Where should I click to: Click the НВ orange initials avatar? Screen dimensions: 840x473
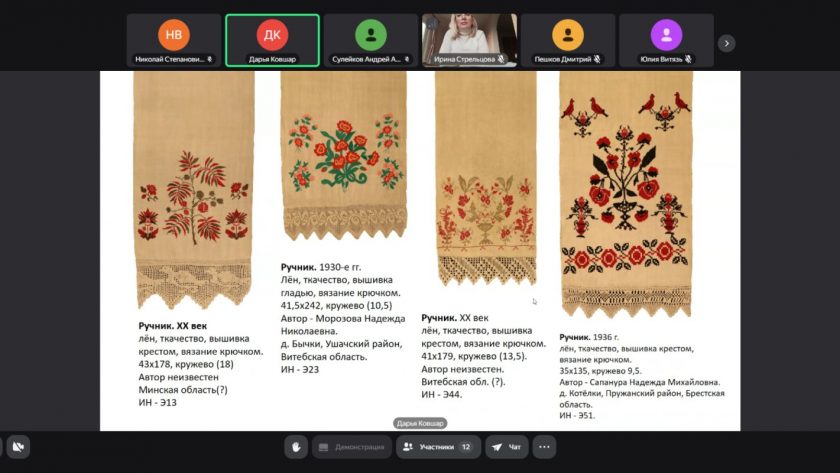coord(174,34)
